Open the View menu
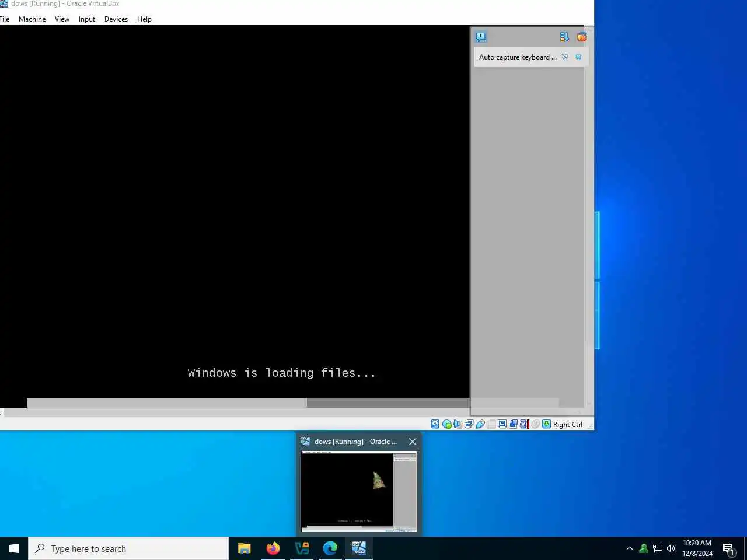 point(62,19)
